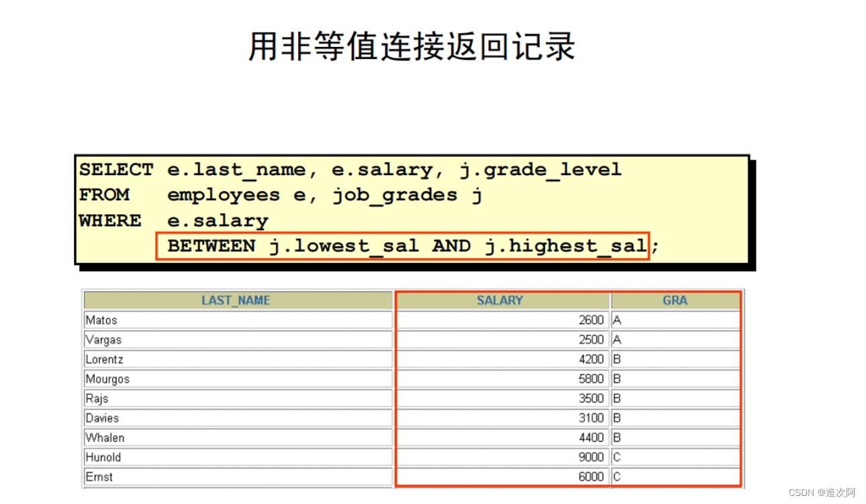Choose the Hunold name cell

tap(238, 457)
